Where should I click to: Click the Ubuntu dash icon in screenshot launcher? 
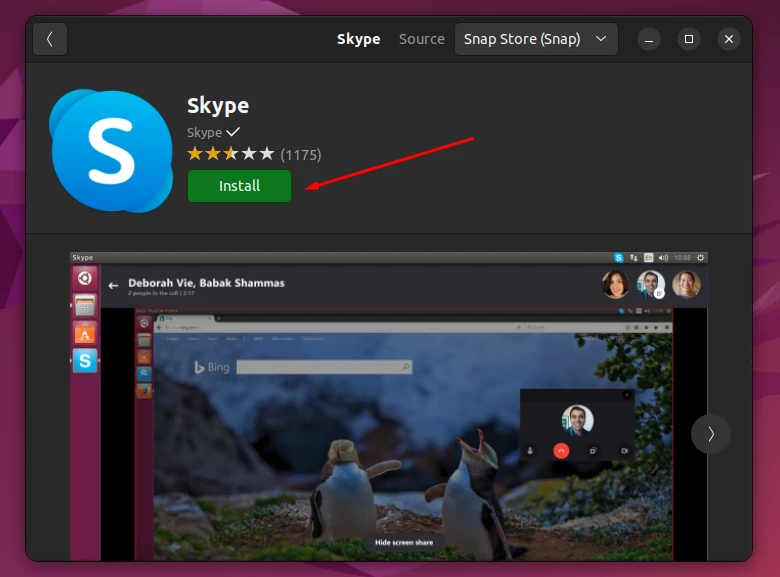(85, 278)
